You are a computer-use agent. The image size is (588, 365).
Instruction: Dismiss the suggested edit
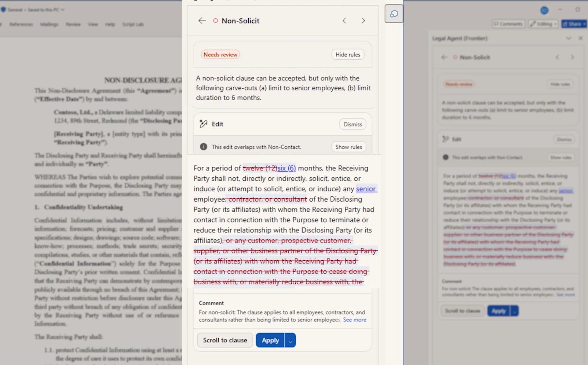pos(353,124)
